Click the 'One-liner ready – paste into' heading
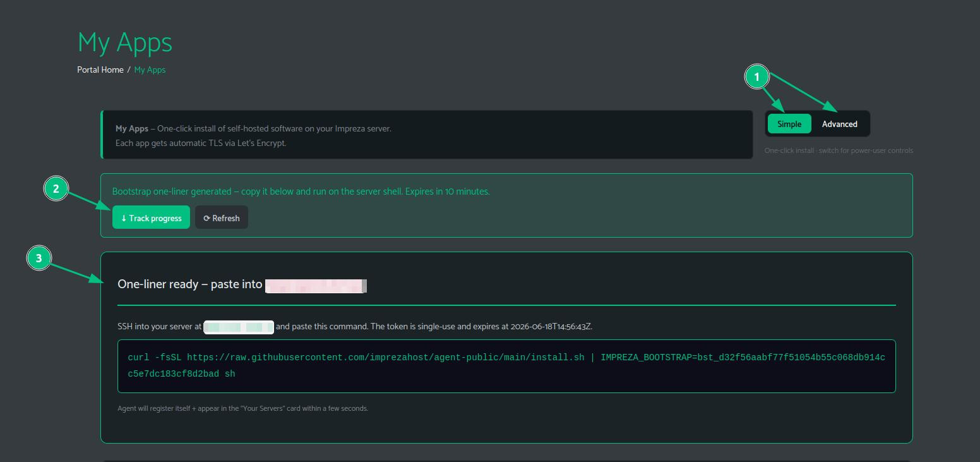Image resolution: width=980 pixels, height=462 pixels. [190, 284]
